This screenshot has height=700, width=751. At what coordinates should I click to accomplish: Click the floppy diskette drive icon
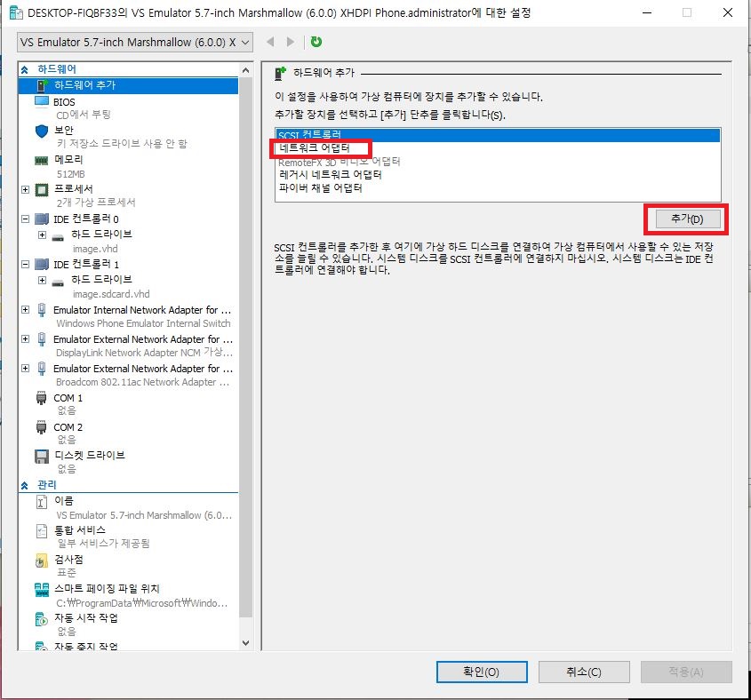[x=42, y=457]
